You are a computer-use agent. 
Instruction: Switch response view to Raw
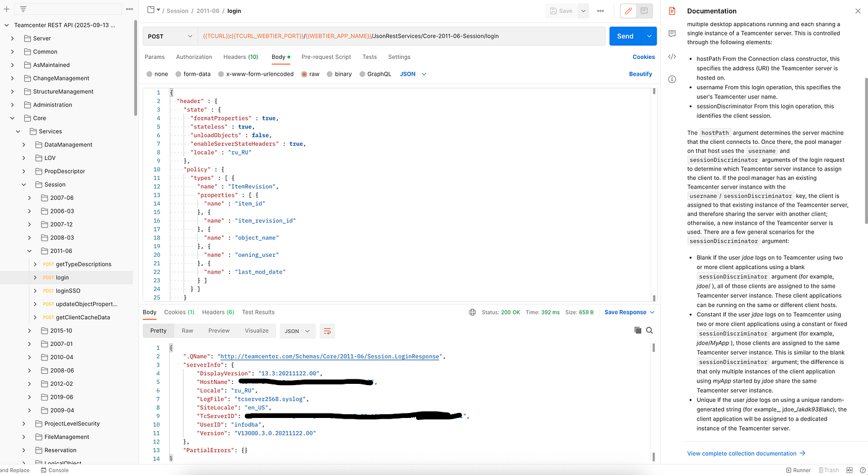187,331
